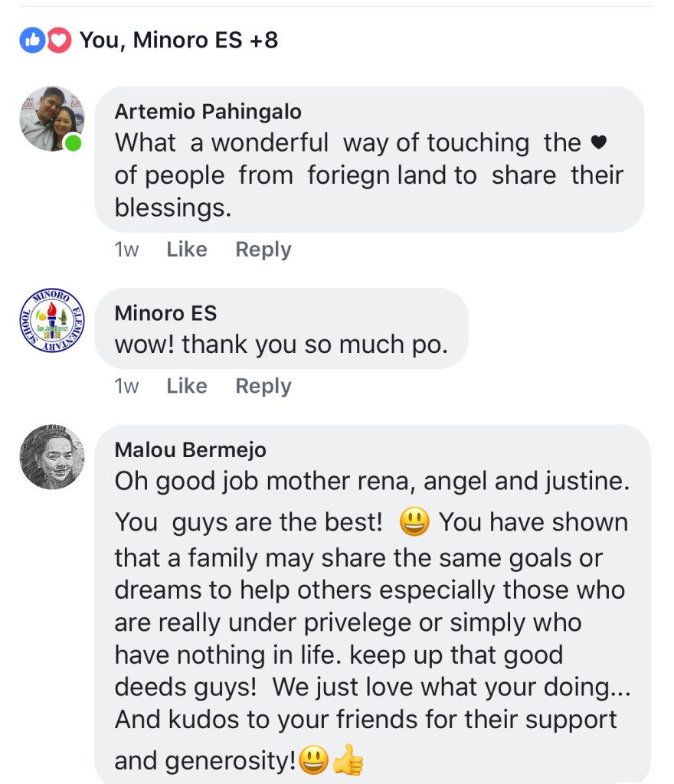Image resolution: width=674 pixels, height=784 pixels.
Task: Reply to Artemio Pahingalo's comment
Action: tap(263, 250)
